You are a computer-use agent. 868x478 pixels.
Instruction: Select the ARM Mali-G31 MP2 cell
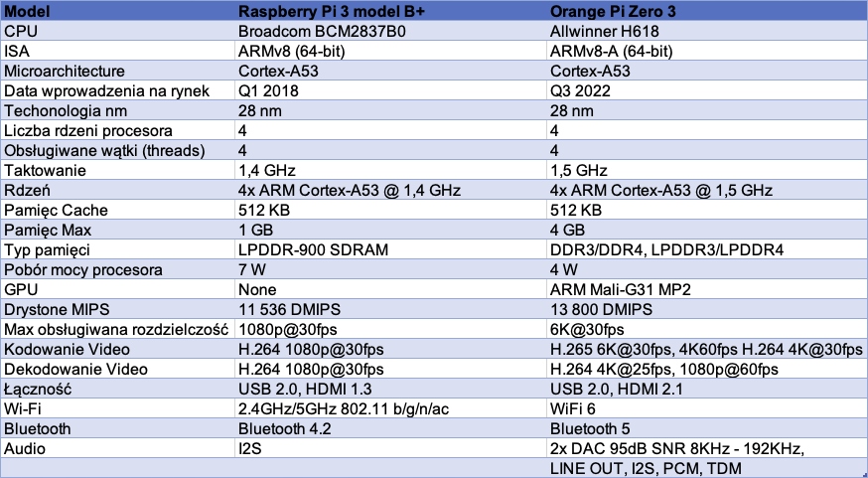pos(620,289)
